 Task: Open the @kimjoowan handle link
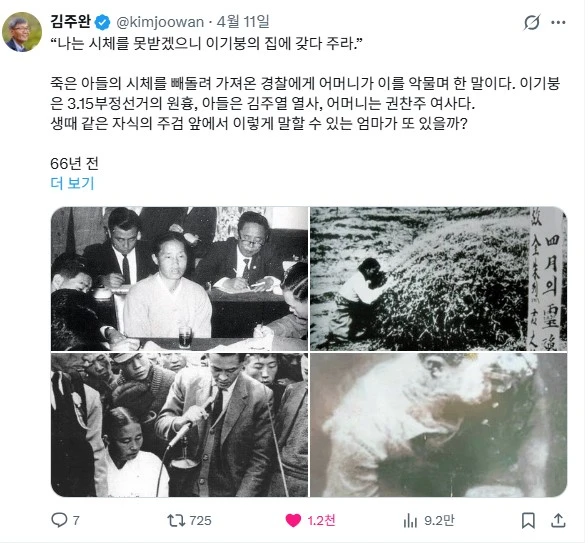pos(160,22)
